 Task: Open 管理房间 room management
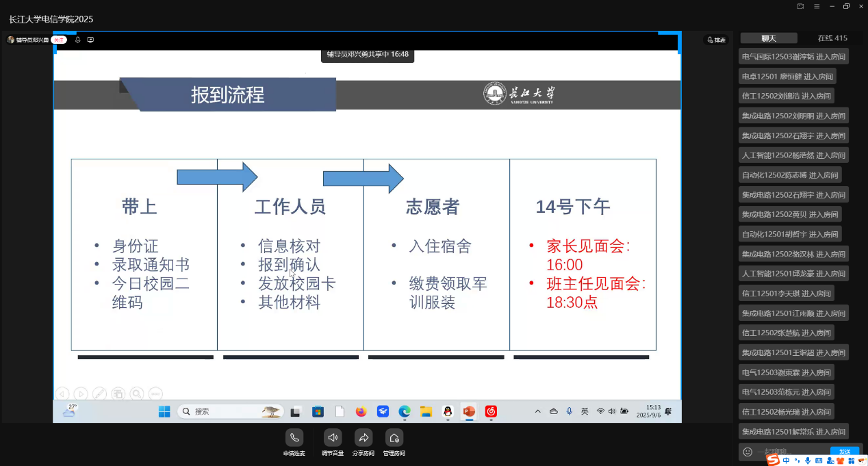click(x=394, y=437)
